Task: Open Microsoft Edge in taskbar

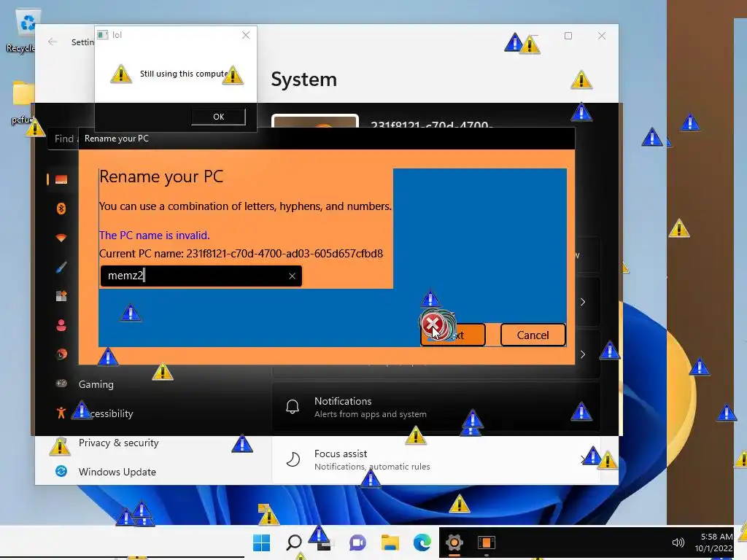Action: [x=422, y=542]
